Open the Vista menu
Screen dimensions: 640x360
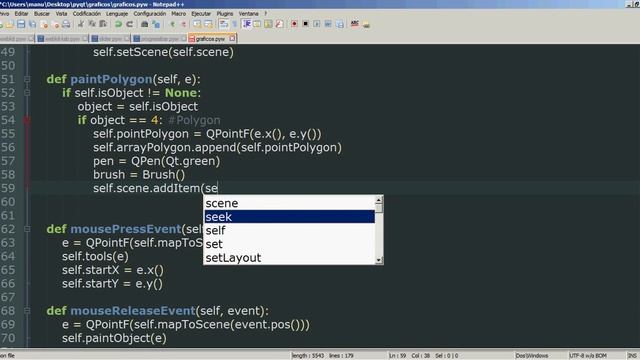61,13
